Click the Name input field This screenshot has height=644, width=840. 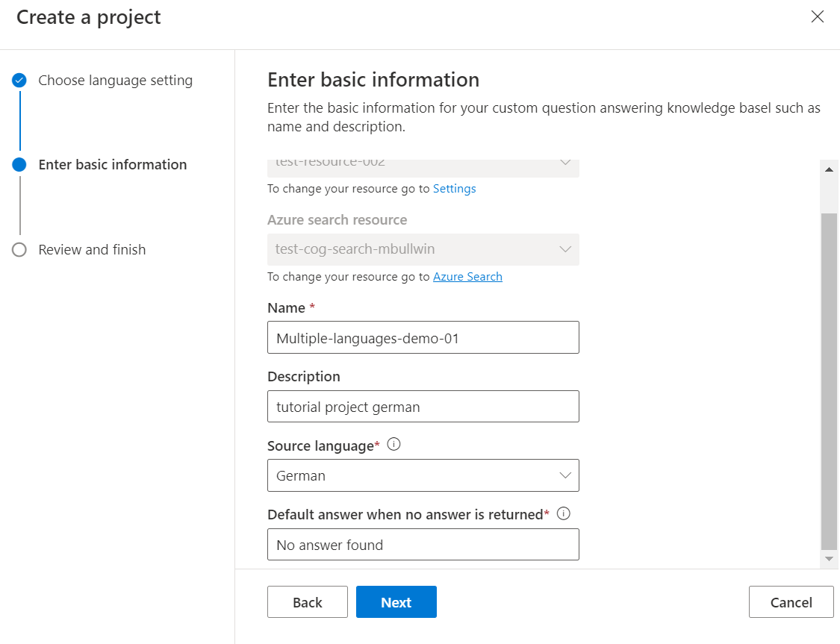pyautogui.click(x=423, y=337)
